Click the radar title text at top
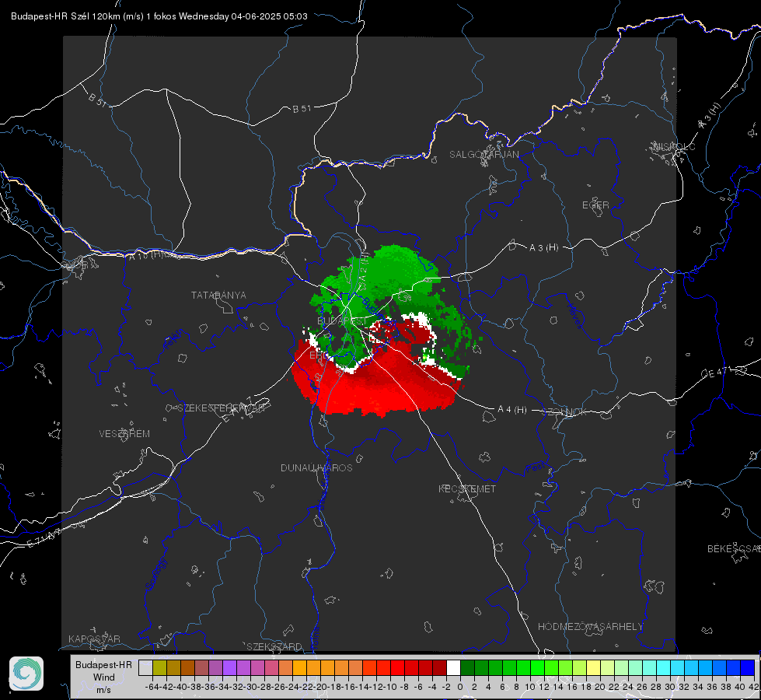The width and height of the screenshot is (761, 700). [x=159, y=16]
